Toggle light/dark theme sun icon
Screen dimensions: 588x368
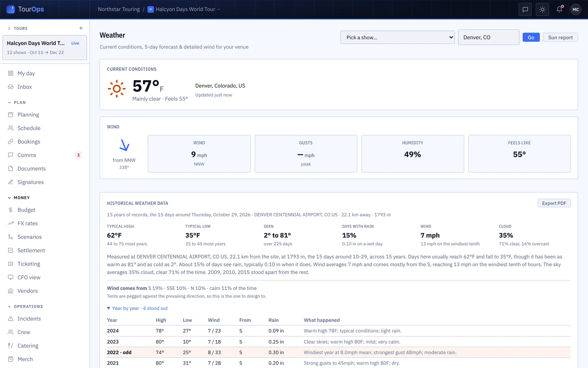click(542, 10)
